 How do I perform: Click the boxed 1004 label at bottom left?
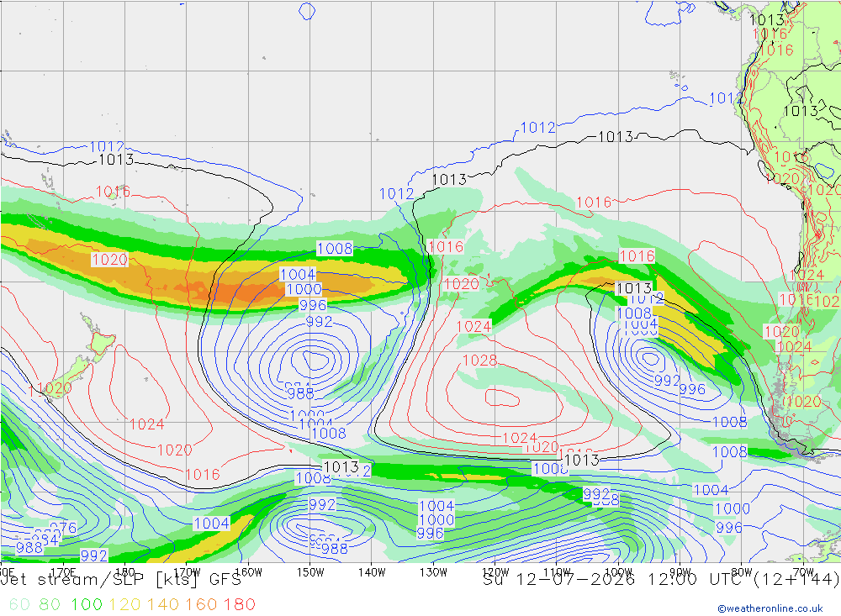(211, 524)
